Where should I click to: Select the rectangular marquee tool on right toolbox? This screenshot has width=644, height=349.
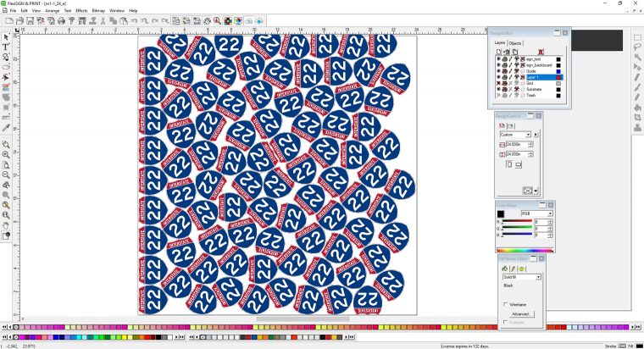click(637, 37)
